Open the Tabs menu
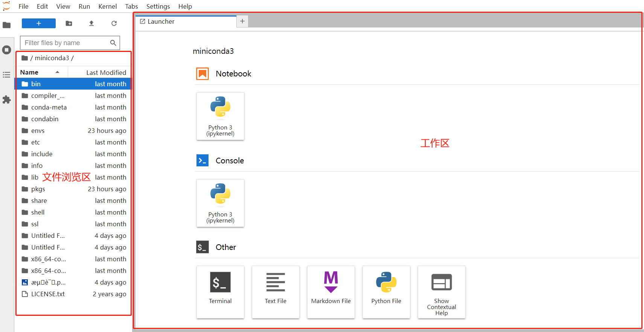Screen dimensions: 644x332 pos(132,6)
